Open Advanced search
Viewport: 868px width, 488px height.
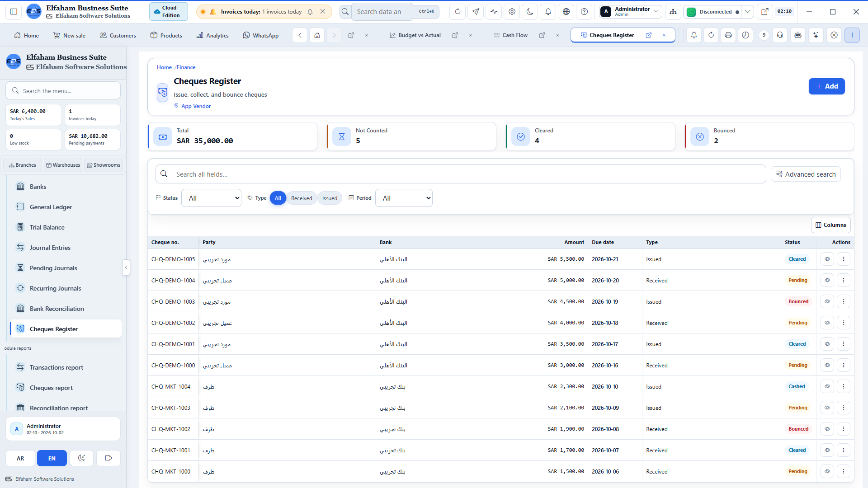[806, 174]
